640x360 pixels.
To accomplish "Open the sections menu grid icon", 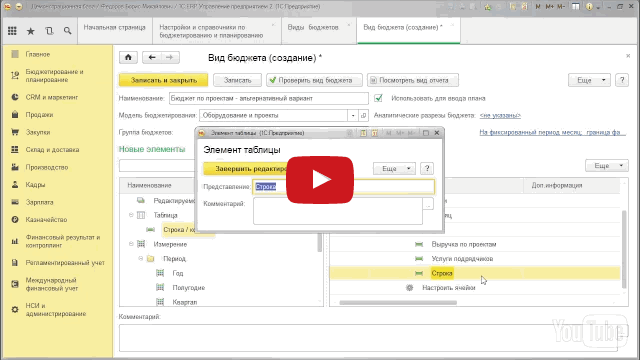I will point(12,31).
